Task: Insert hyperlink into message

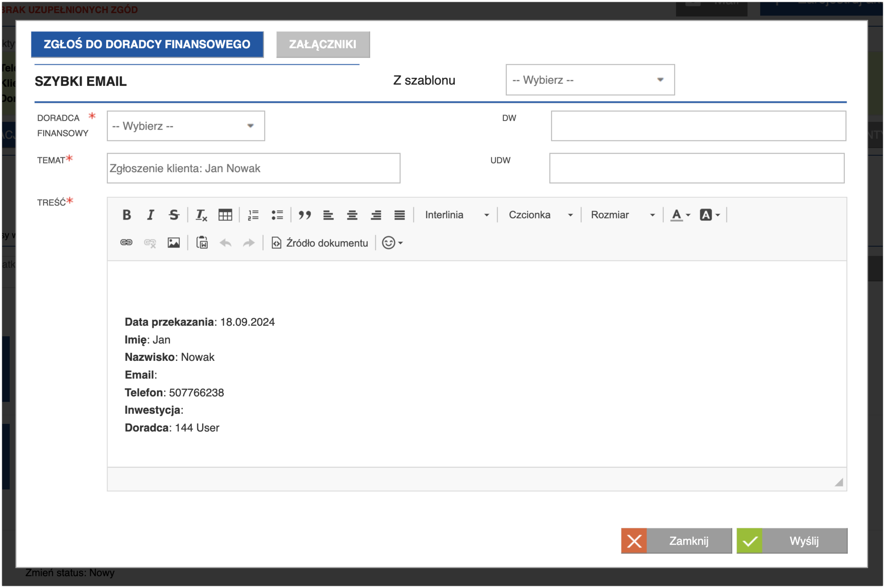Action: point(126,242)
